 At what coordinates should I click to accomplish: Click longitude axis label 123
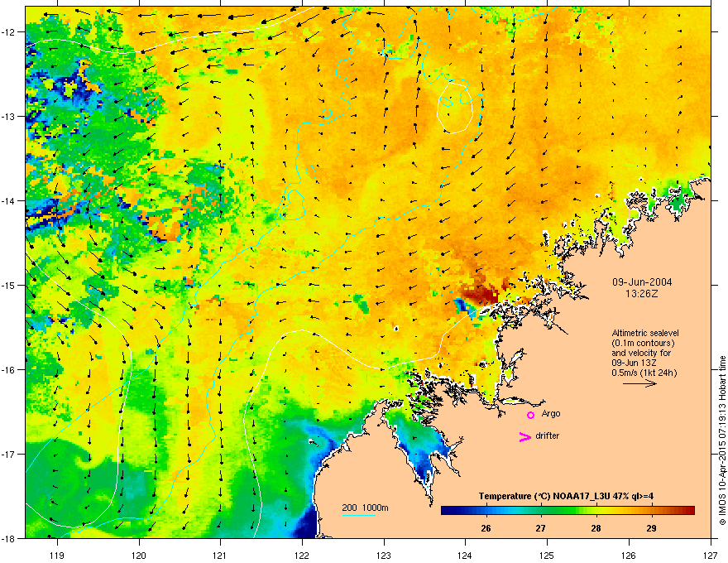384,555
